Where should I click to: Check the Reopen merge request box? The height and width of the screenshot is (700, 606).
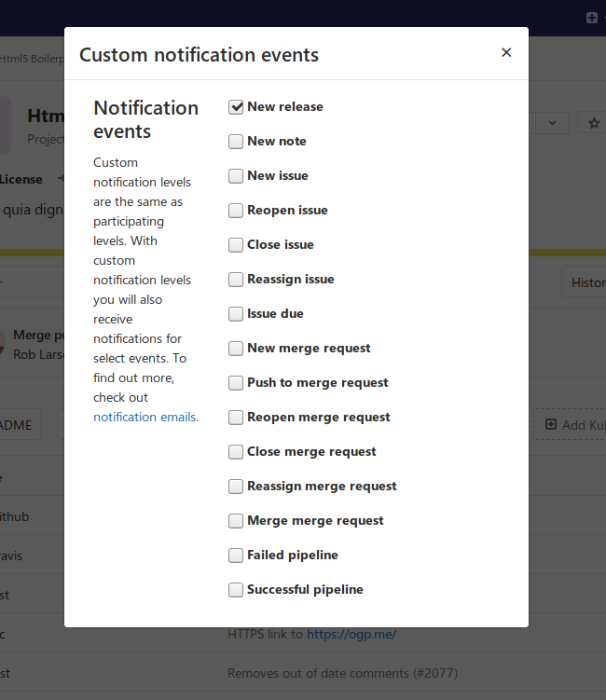[x=236, y=418]
